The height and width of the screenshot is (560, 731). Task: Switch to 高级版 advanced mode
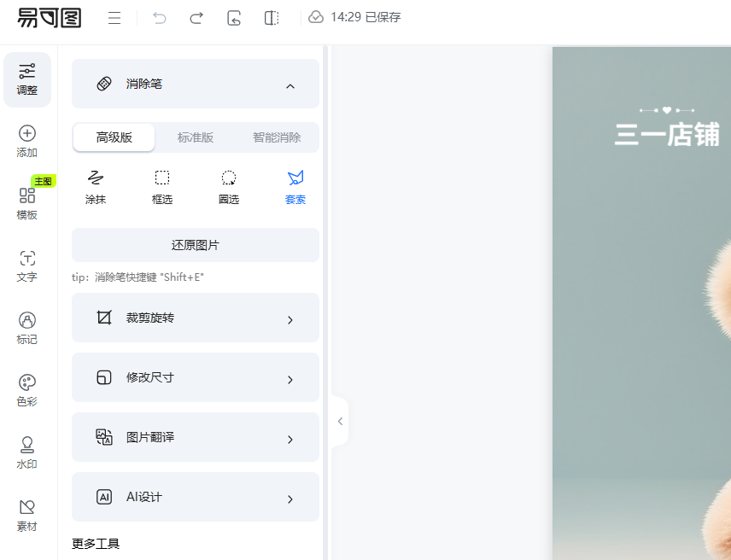coord(114,137)
